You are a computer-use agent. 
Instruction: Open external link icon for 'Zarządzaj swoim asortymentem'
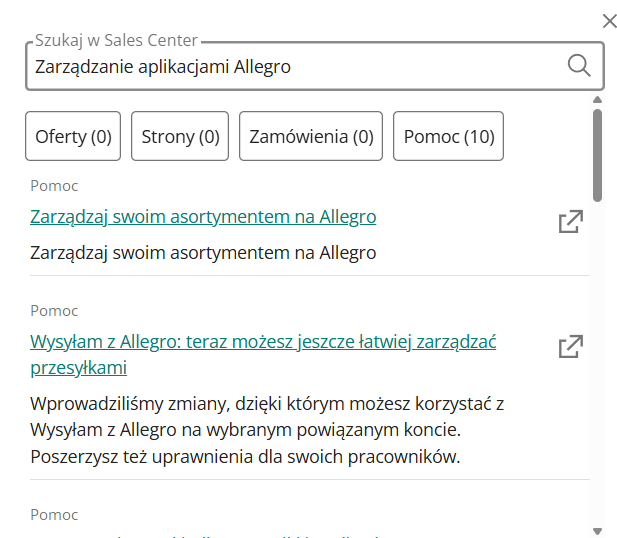pyautogui.click(x=570, y=222)
